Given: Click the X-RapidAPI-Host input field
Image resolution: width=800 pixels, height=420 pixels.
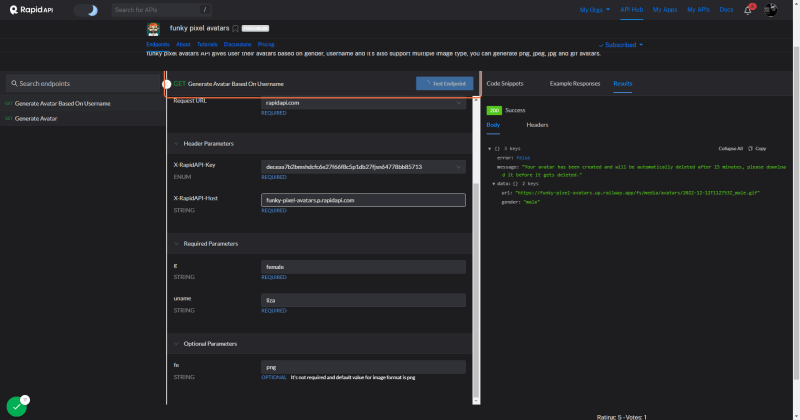Looking at the screenshot, I should [363, 200].
